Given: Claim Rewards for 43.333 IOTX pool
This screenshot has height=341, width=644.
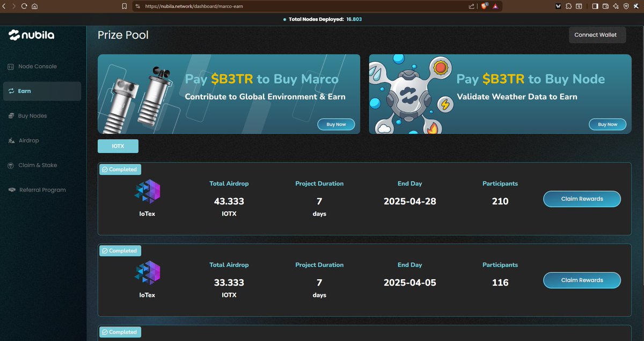Looking at the screenshot, I should pos(582,199).
